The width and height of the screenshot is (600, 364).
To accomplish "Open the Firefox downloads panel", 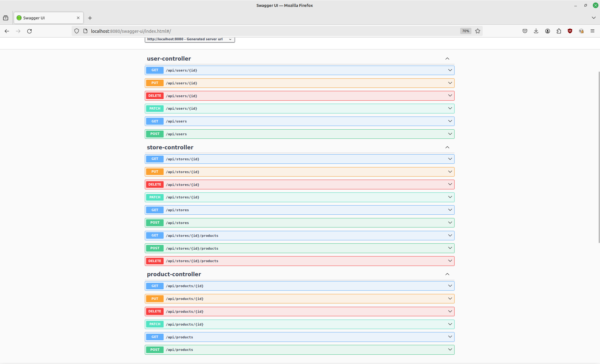I will pyautogui.click(x=536, y=31).
